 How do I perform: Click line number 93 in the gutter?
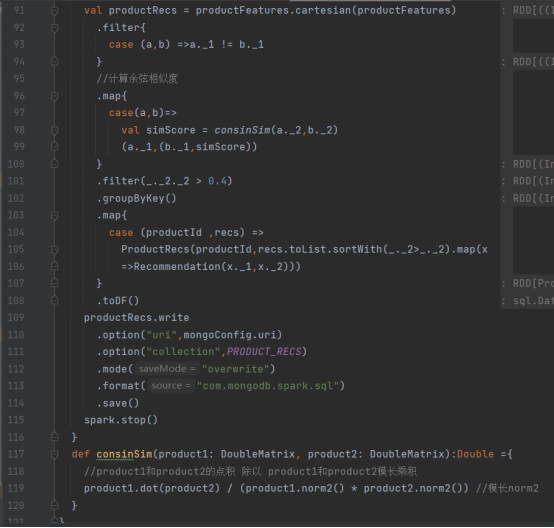tap(19, 45)
